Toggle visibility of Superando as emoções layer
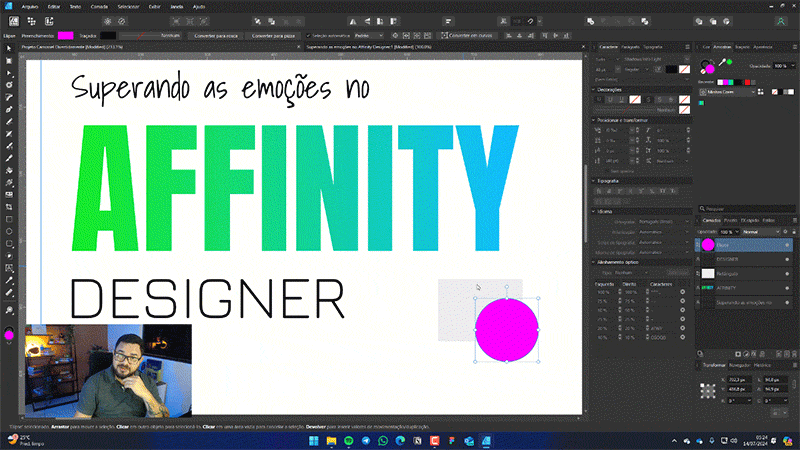800x450 pixels. pos(787,303)
